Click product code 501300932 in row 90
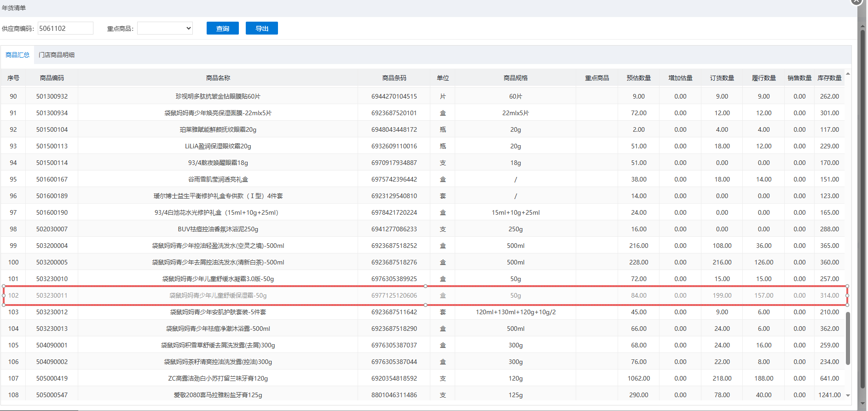The height and width of the screenshot is (411, 868). click(x=52, y=96)
